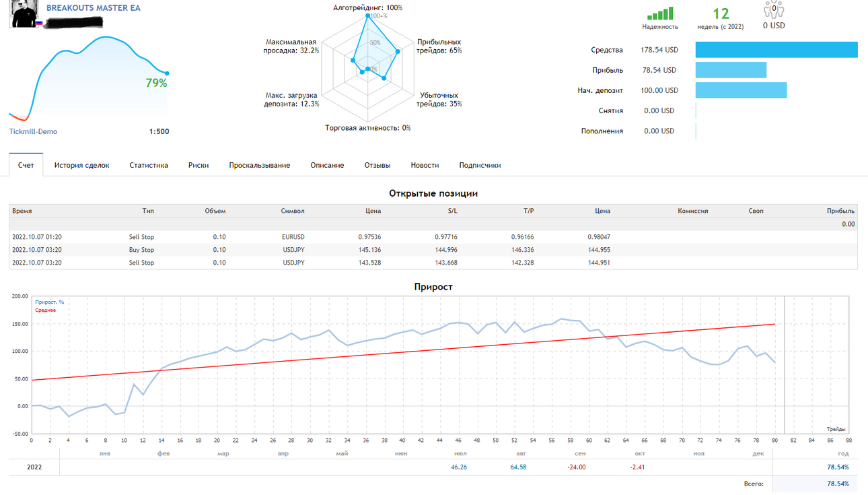Click the 178.54 USD funds value
The height and width of the screenshot is (495, 868).
(x=659, y=50)
